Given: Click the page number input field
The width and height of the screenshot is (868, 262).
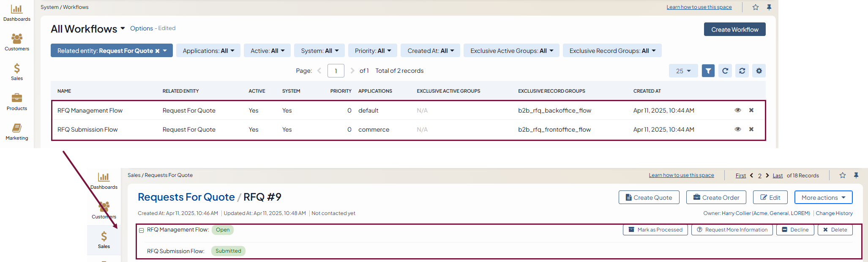Looking at the screenshot, I should point(336,71).
